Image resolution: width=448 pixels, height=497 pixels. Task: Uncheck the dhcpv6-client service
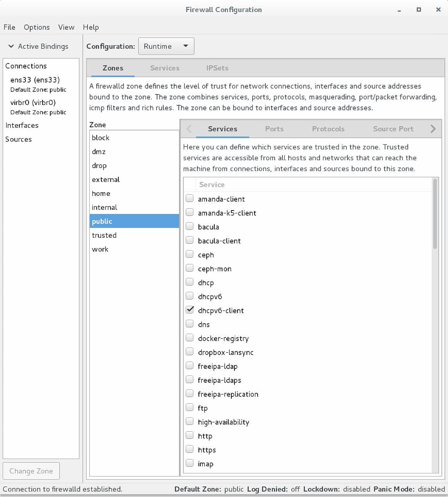(190, 310)
